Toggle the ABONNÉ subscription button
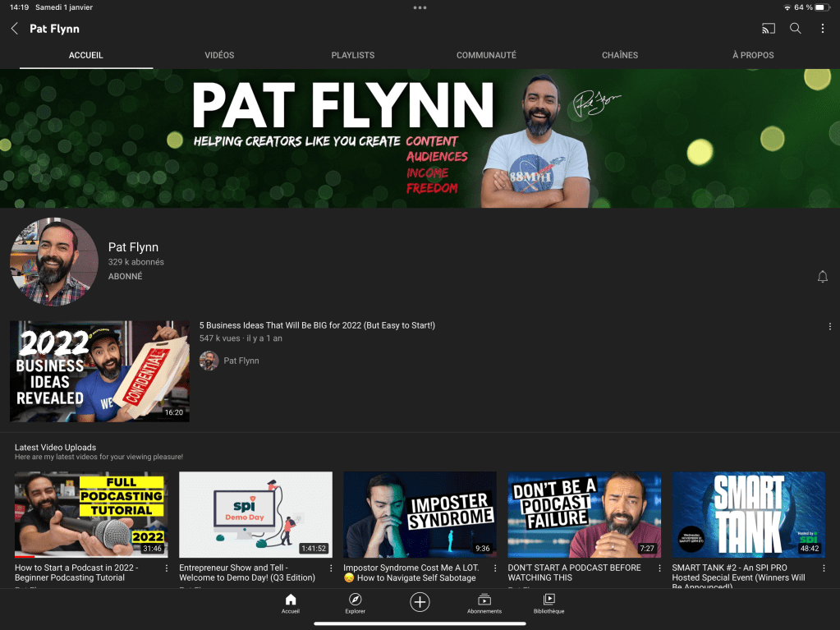 [126, 277]
